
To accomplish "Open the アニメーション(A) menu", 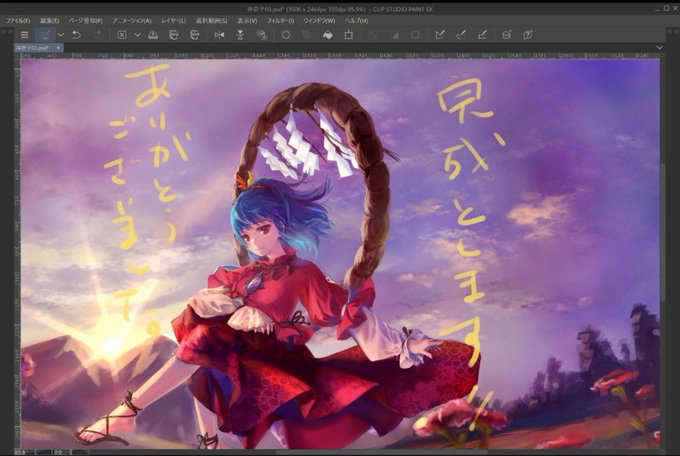I will point(132,21).
